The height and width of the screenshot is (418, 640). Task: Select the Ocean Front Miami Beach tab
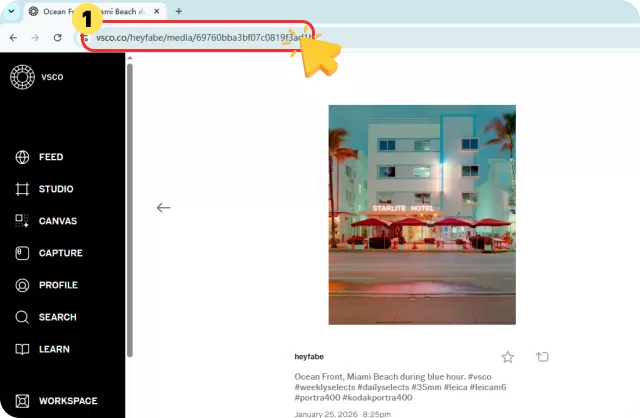click(95, 11)
